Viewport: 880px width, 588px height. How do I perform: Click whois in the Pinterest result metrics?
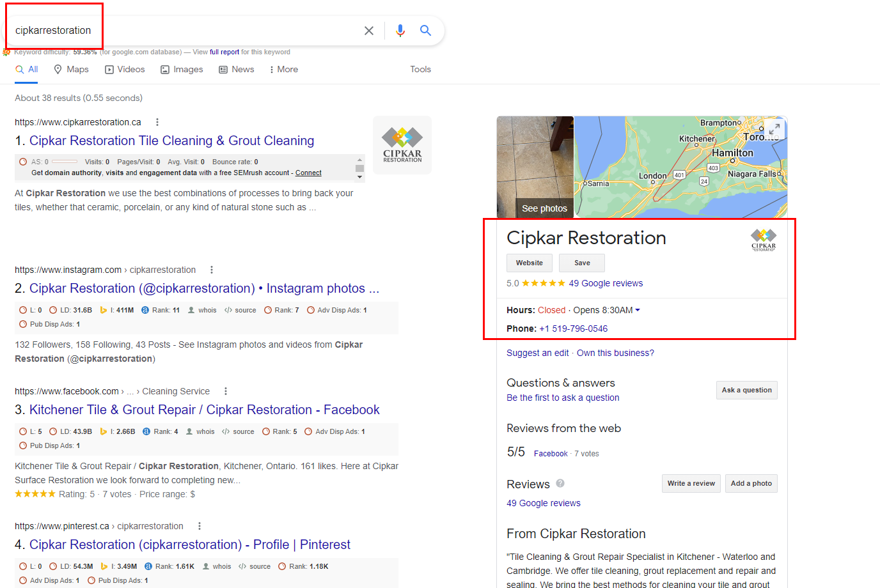pos(217,567)
